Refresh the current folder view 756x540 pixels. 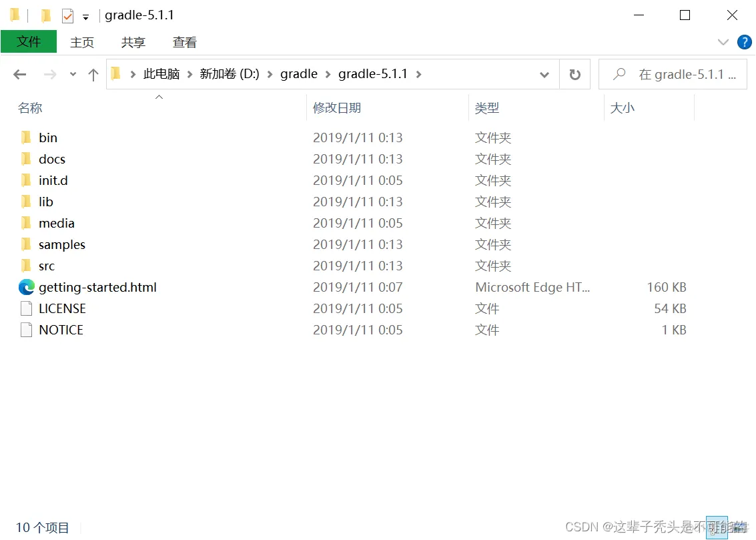(575, 74)
